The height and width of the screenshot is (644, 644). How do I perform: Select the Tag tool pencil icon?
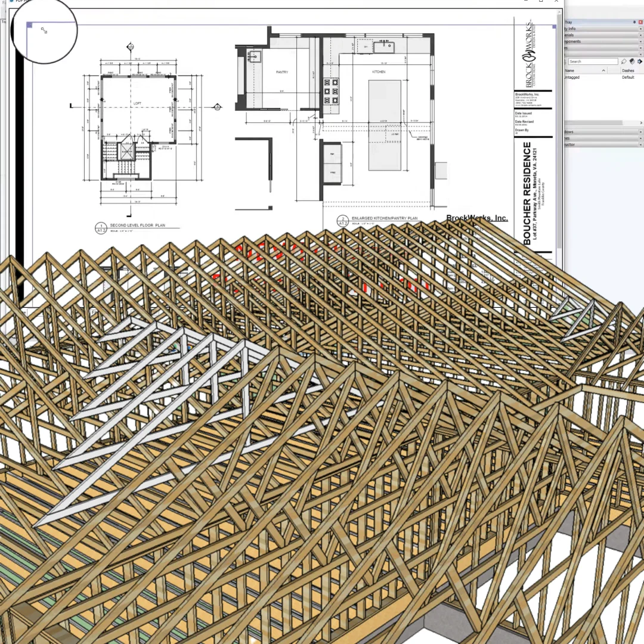[624, 61]
